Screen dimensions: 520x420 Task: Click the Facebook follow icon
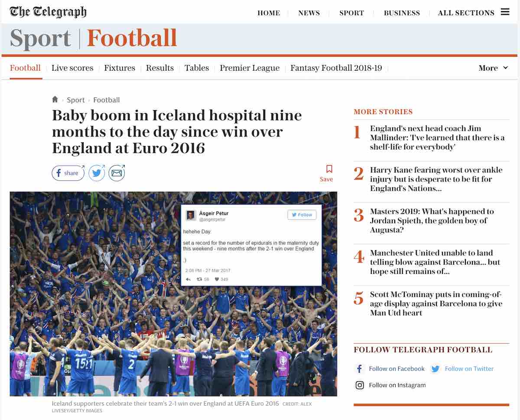pos(359,369)
